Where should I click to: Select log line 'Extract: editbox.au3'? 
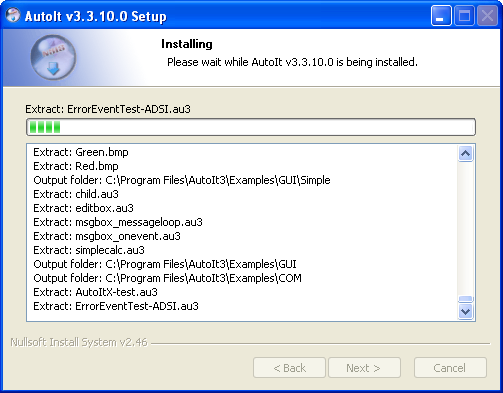[x=83, y=208]
